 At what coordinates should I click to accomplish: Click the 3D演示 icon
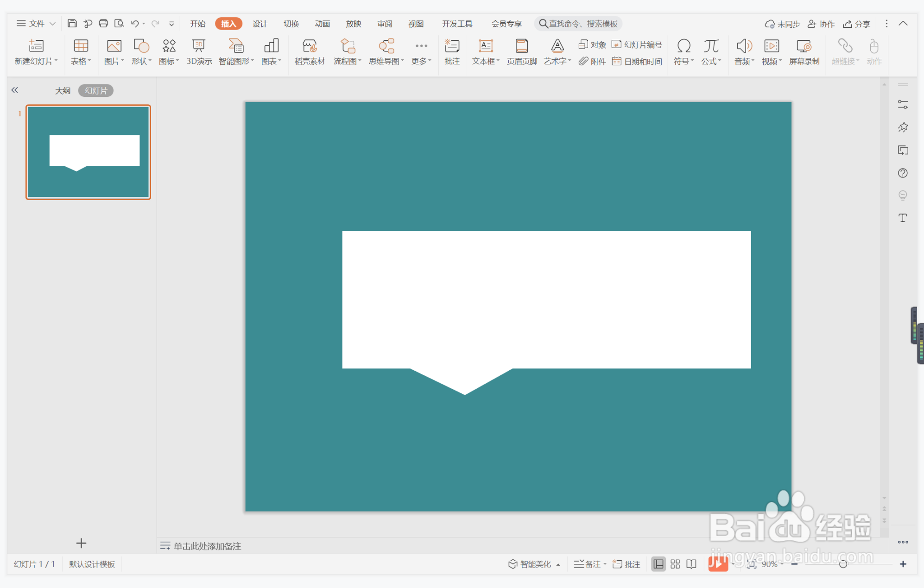pos(199,51)
